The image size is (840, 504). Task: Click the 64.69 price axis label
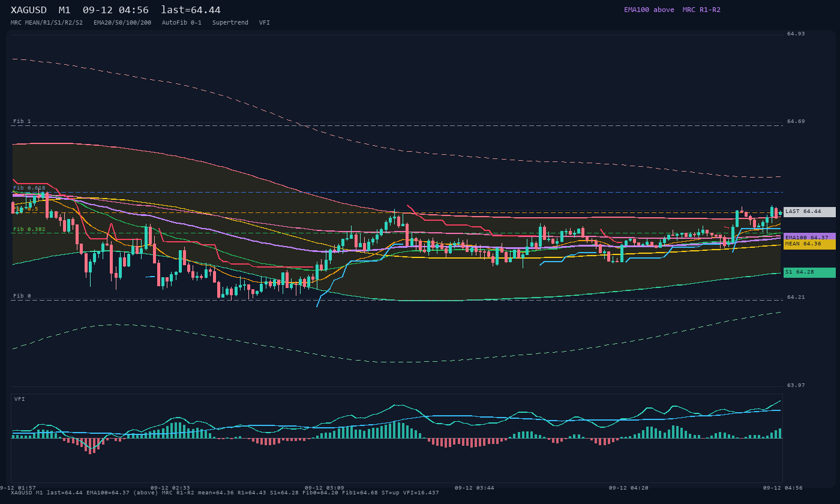point(796,121)
